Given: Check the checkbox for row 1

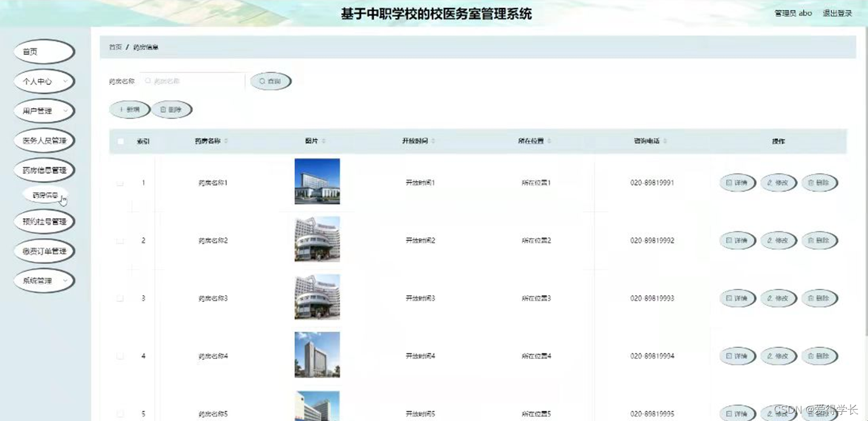Looking at the screenshot, I should [120, 183].
